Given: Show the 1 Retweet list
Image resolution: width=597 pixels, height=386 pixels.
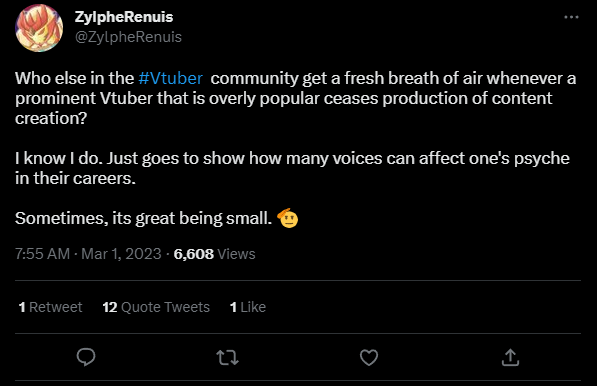Looking at the screenshot, I should pos(50,307).
